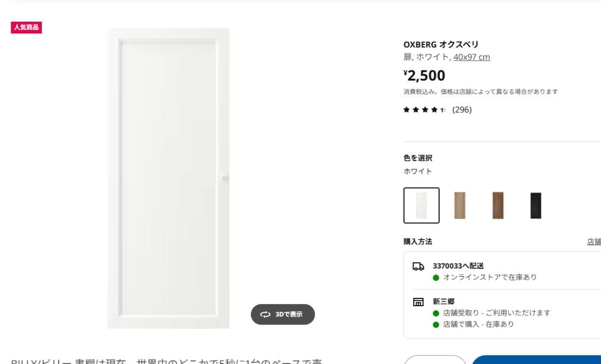Screen dimensions: 601x364
Task: Select the white door color option
Action: [x=421, y=205]
